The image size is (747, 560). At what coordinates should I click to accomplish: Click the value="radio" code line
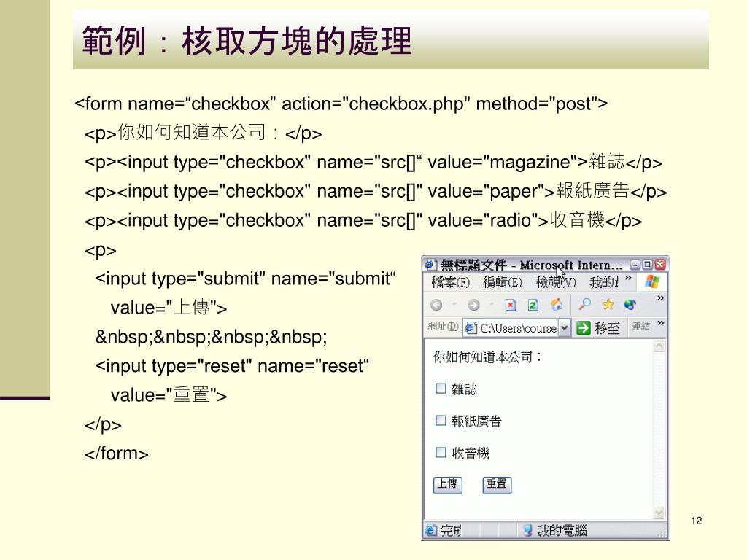(363, 220)
